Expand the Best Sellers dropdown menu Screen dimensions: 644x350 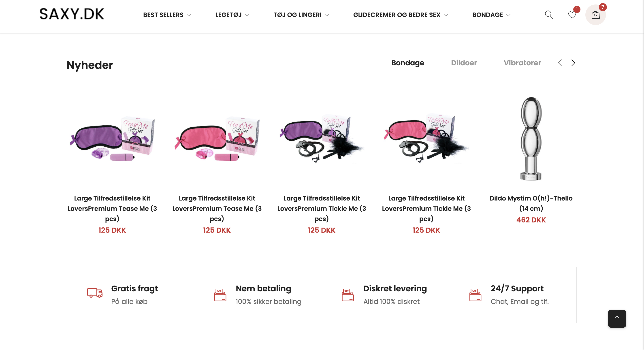[167, 15]
